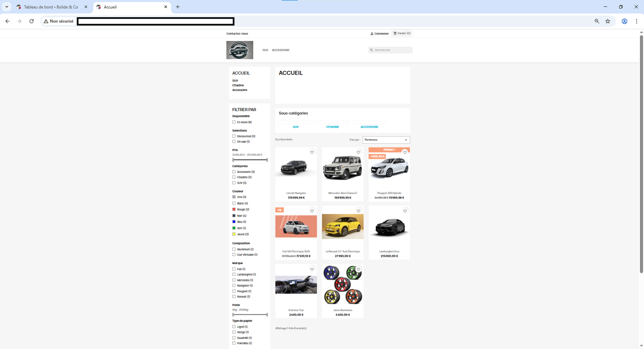Click the Non sécurisé warning icon
The width and height of the screenshot is (644, 349).
pos(46,21)
